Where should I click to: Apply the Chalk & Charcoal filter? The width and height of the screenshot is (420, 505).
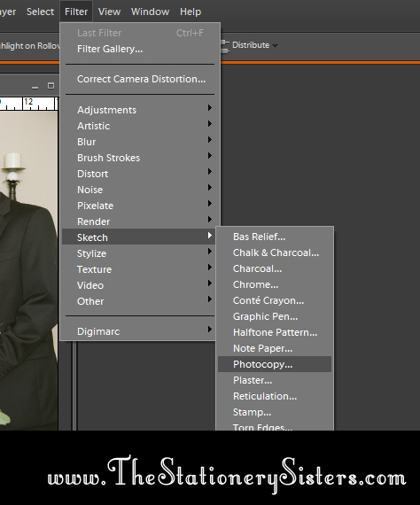[x=275, y=252]
